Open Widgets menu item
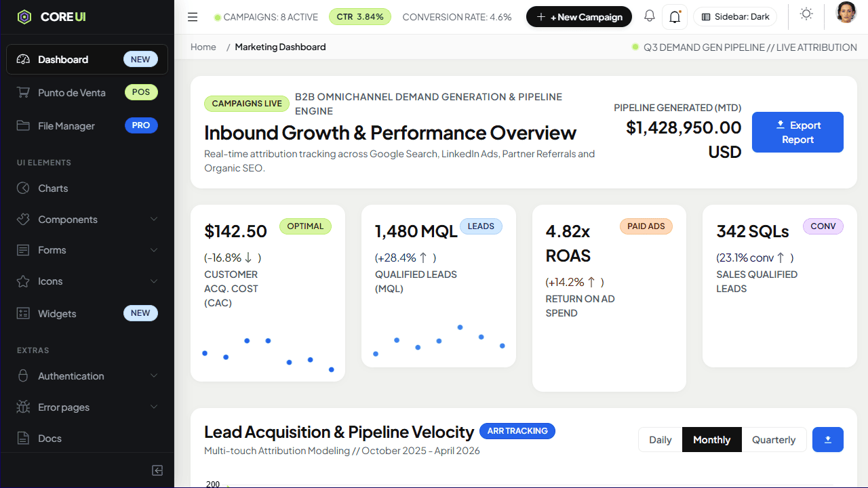The image size is (868, 488). pos(87,314)
